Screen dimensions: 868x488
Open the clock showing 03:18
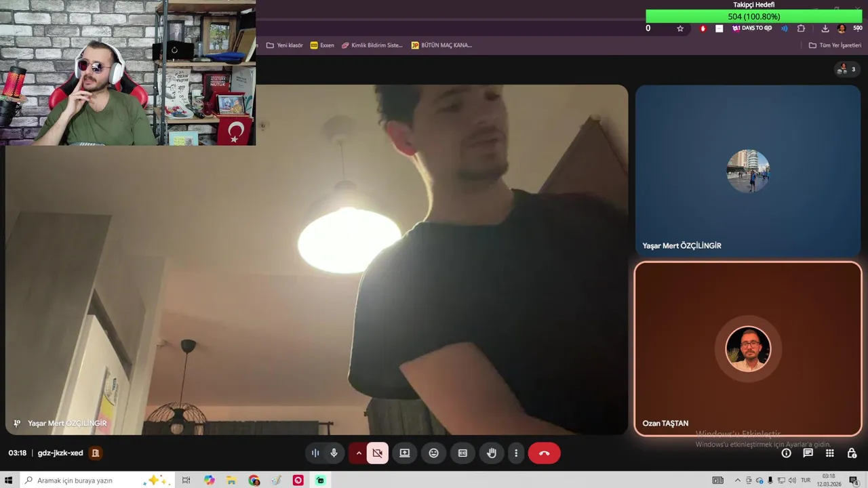829,481
